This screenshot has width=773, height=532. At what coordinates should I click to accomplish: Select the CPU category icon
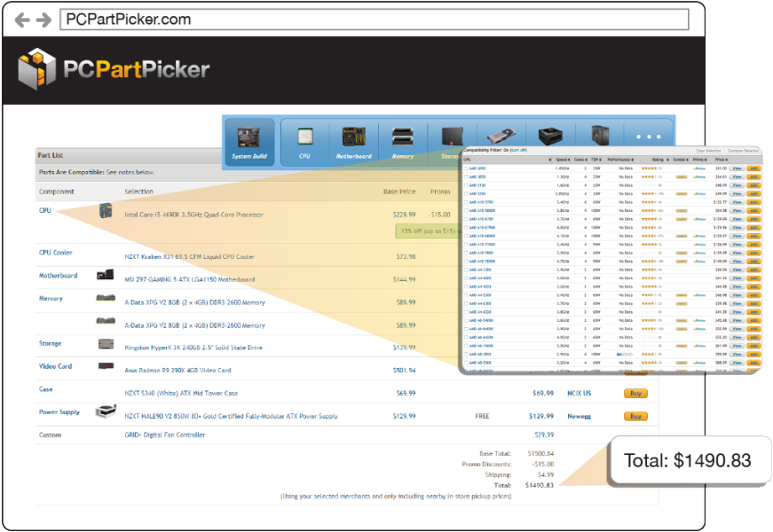coord(304,142)
